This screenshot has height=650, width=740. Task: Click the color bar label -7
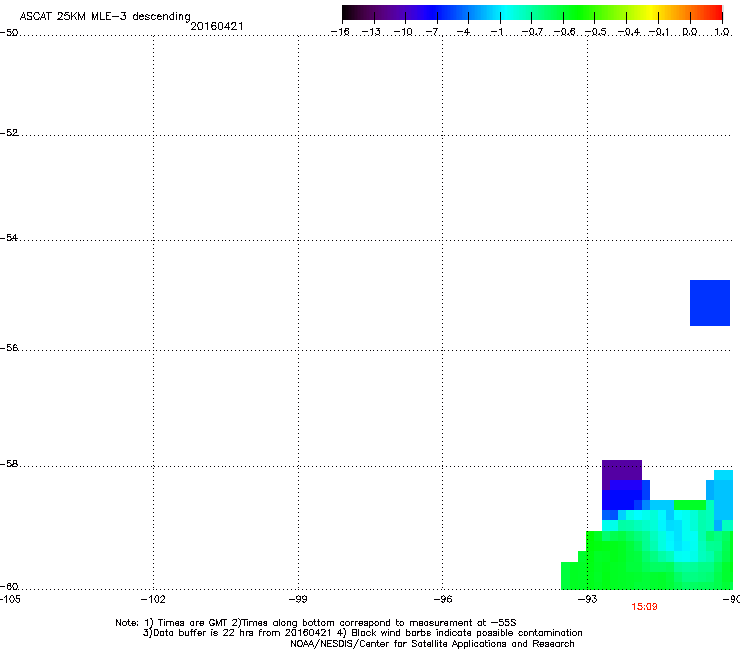pyautogui.click(x=434, y=32)
